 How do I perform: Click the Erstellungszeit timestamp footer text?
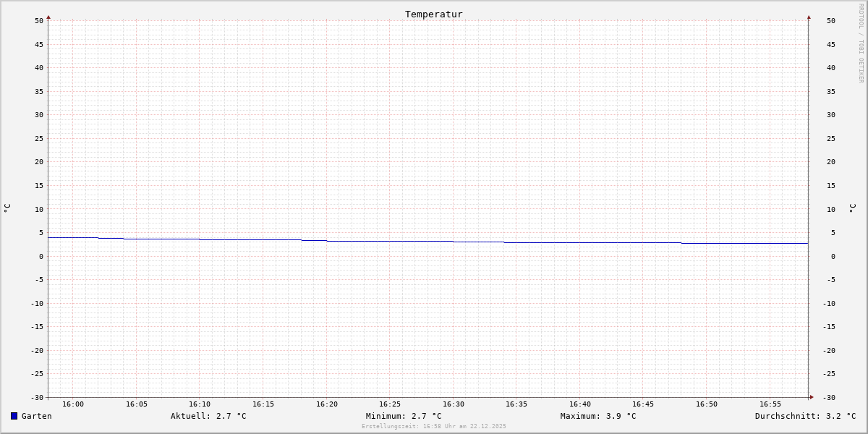(434, 427)
